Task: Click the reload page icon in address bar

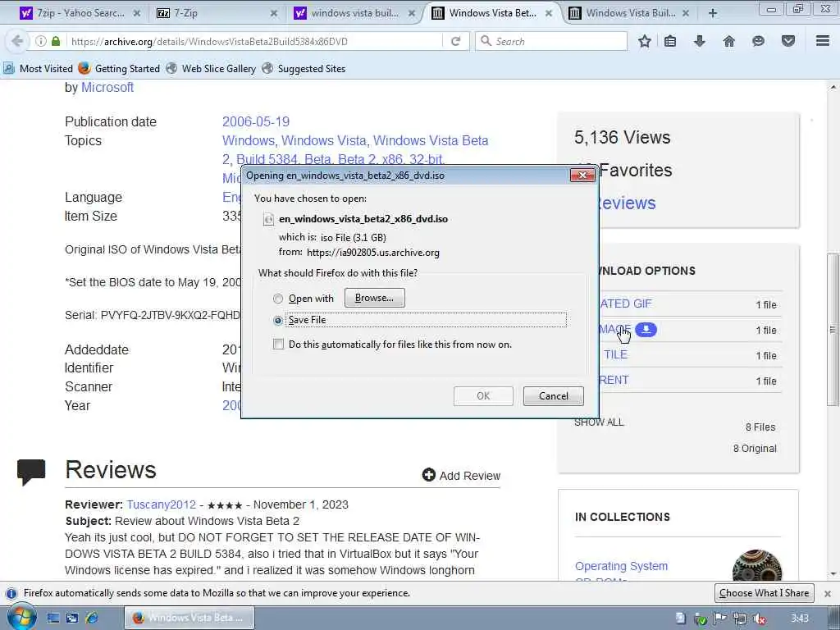Action: 456,41
